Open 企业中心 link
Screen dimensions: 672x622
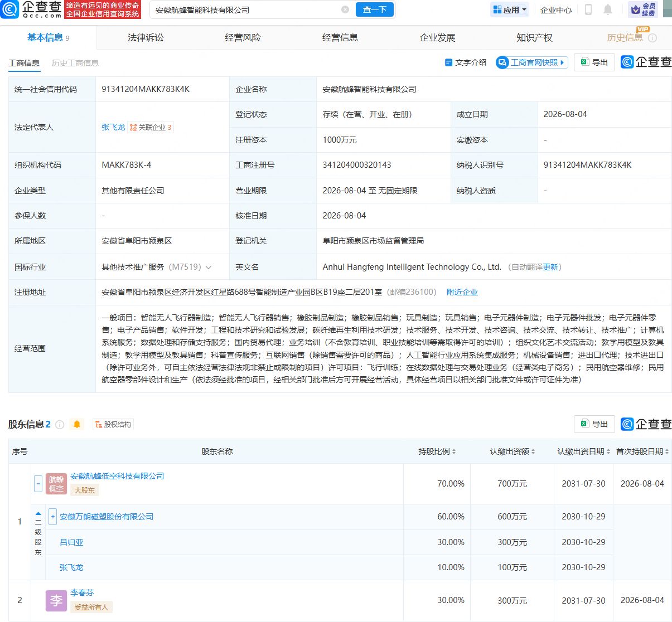coord(556,10)
